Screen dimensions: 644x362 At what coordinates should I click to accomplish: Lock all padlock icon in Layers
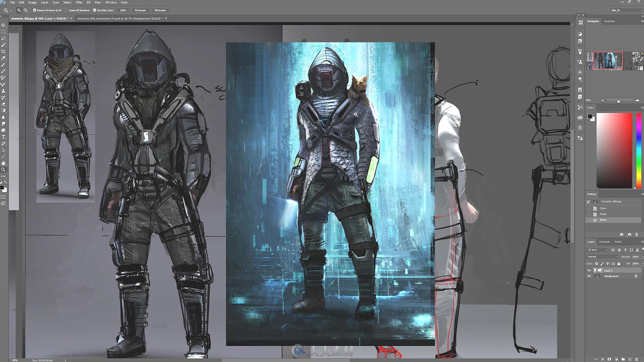pos(619,263)
